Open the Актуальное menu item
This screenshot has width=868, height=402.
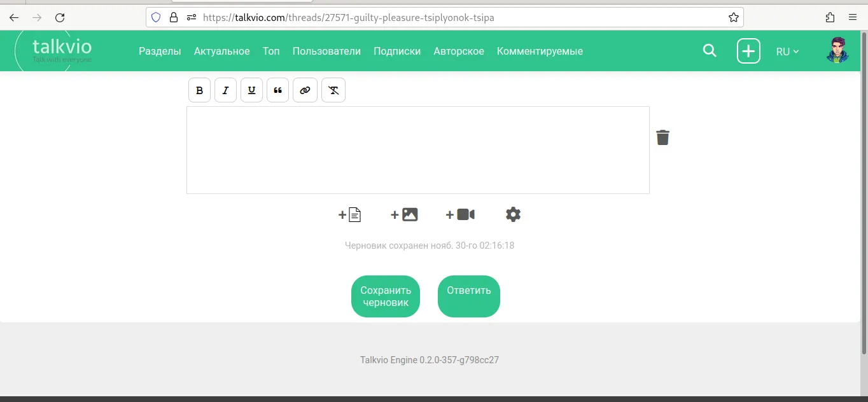221,51
